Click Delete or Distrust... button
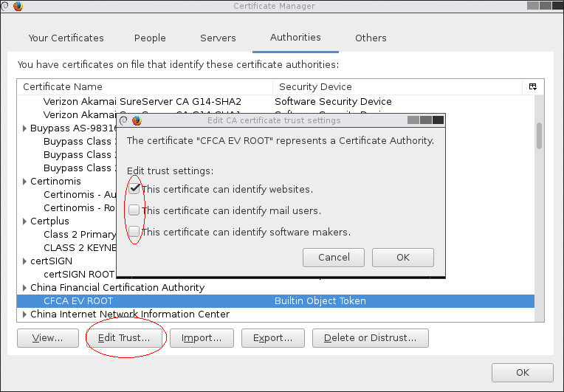The height and width of the screenshot is (392, 564). point(371,338)
